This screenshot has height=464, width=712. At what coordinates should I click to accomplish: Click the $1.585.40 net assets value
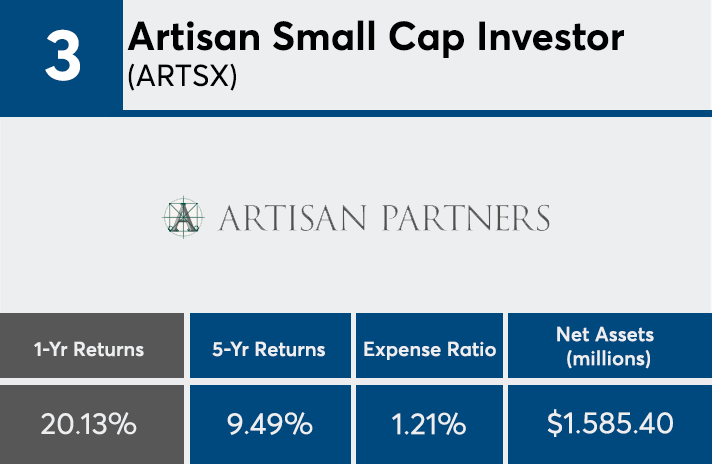(x=609, y=424)
